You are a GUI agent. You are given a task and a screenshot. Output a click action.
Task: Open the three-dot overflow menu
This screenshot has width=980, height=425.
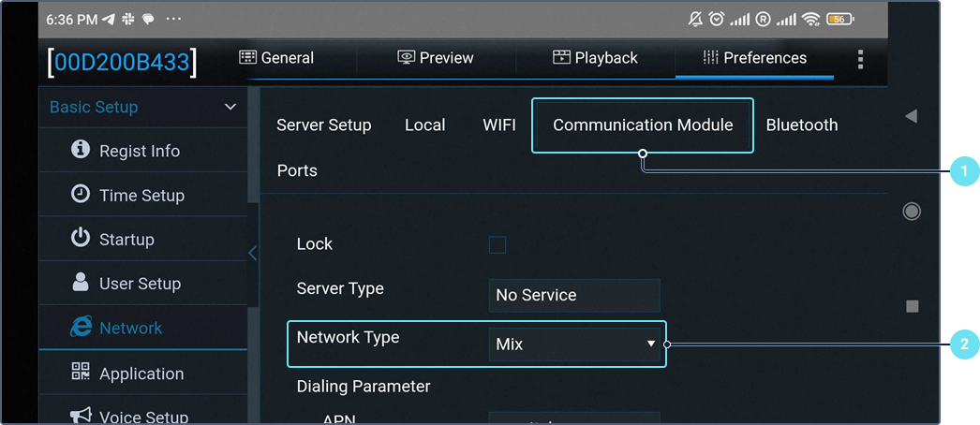(860, 60)
